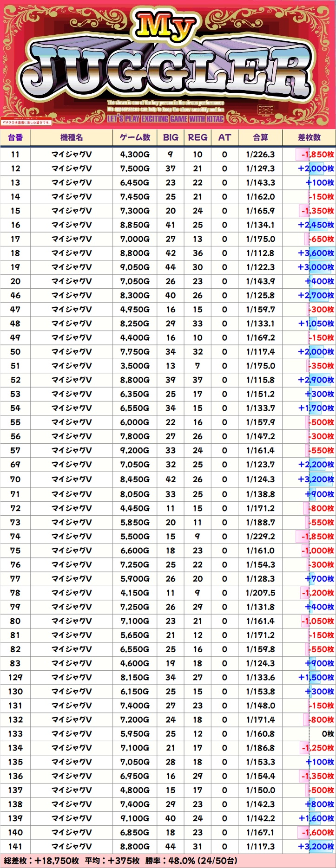Click the 1/112.8 combined rate cell
This screenshot has height=868, width=336.
click(260, 253)
